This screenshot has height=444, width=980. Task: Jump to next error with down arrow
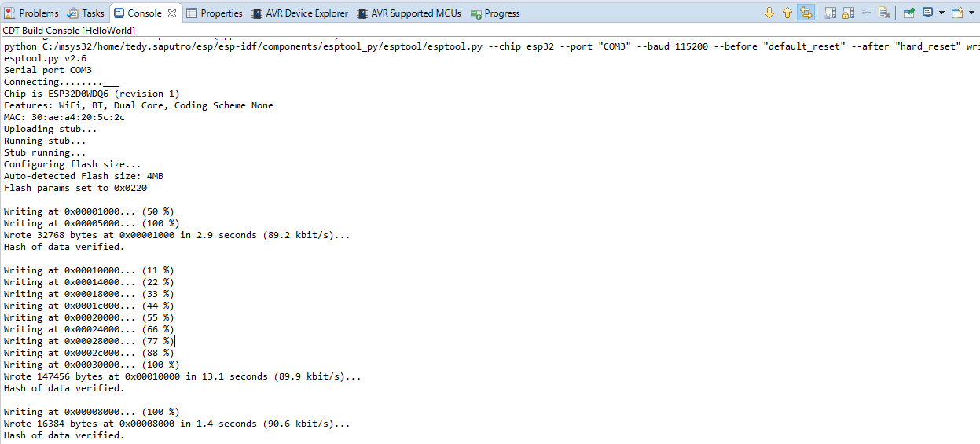tap(769, 13)
